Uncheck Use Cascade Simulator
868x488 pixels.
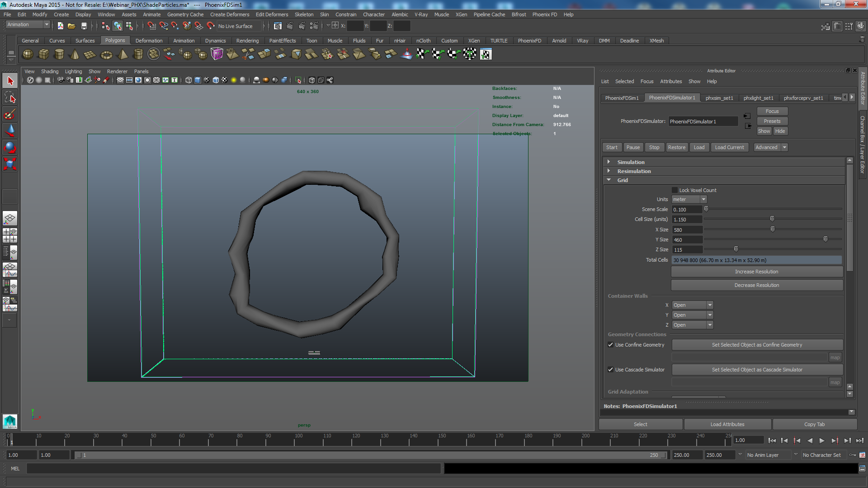611,370
